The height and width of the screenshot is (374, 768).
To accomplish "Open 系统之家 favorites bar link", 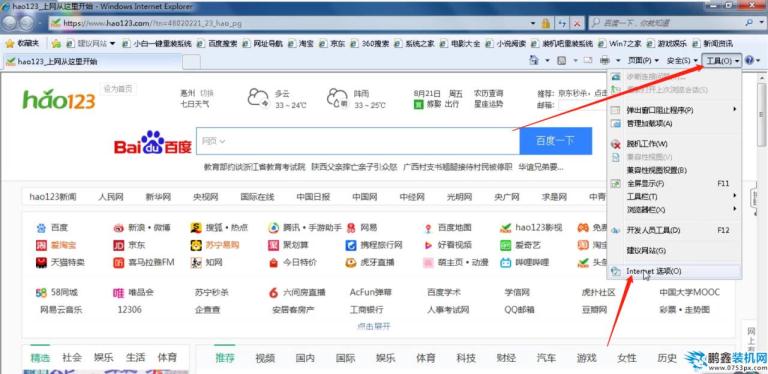I will click(414, 44).
